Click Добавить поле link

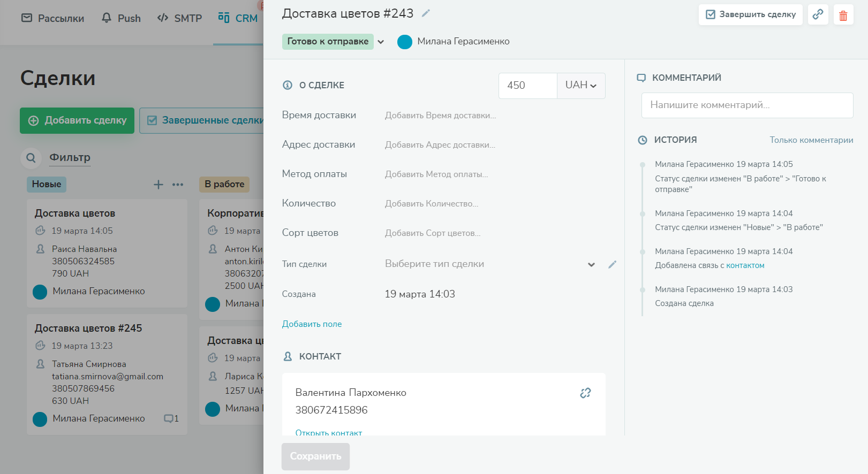312,324
